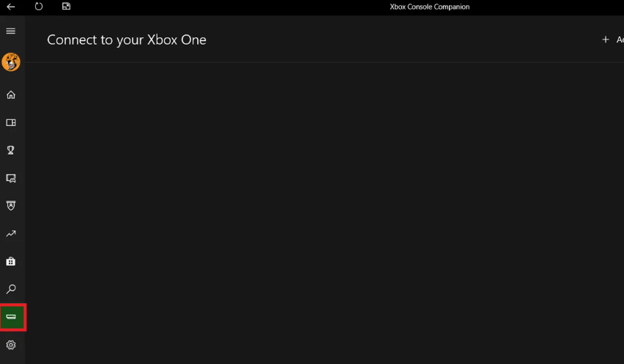
Task: Click the plus icon to add a device
Action: pos(605,40)
